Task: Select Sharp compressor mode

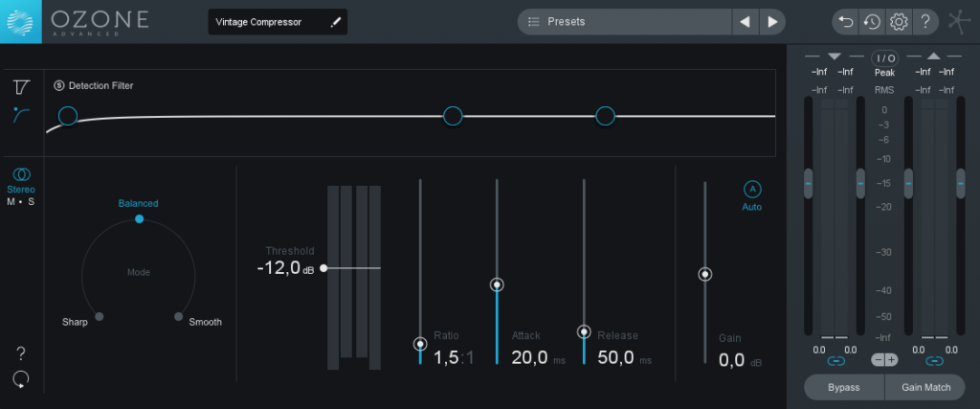Action: pyautogui.click(x=100, y=316)
